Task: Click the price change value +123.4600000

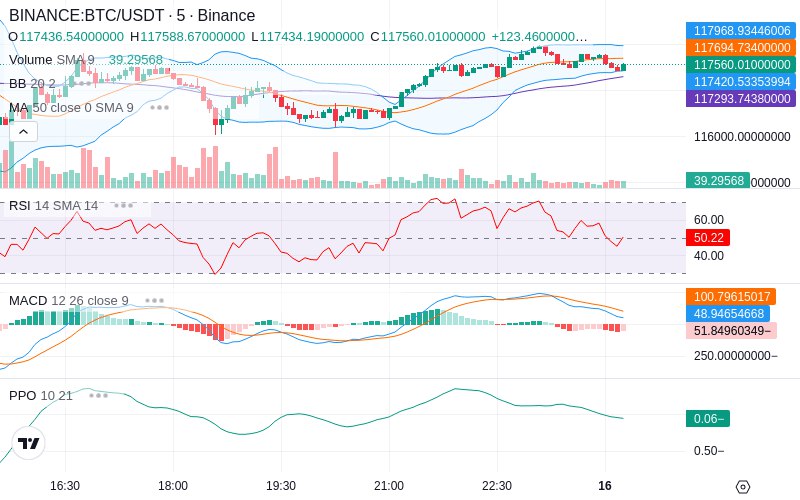Action: click(539, 37)
